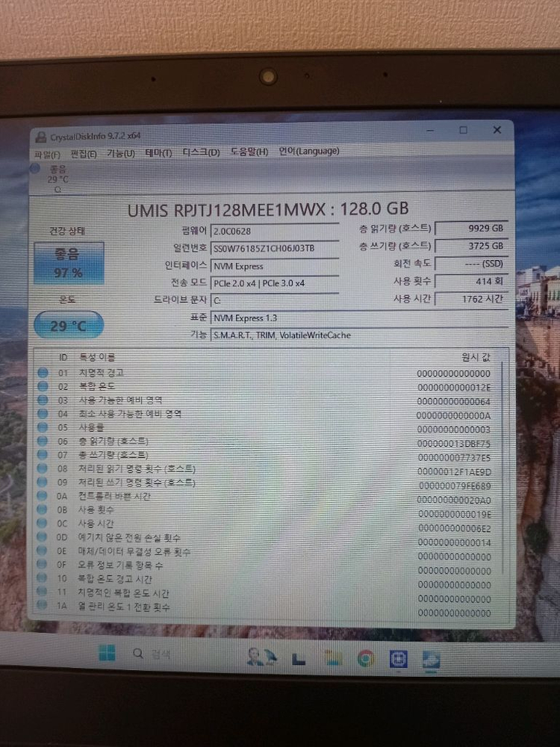Click the interface field NVM Express
560x747 pixels.
(x=274, y=266)
